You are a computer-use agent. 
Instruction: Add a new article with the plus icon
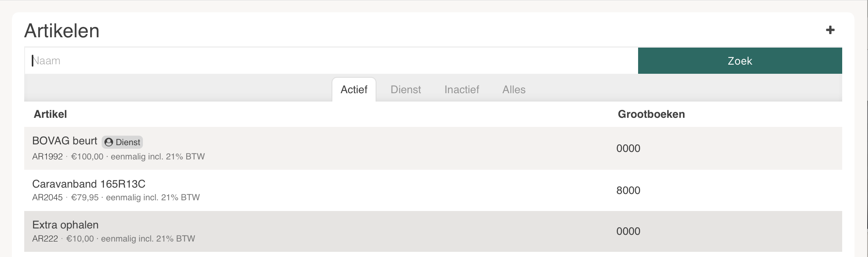click(x=830, y=30)
